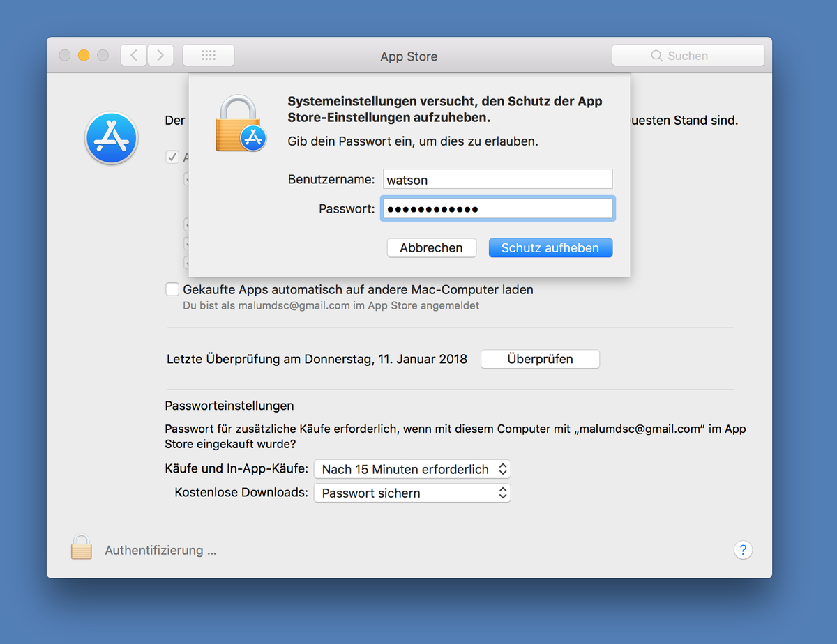The image size is (837, 644).
Task: Click the Passwort: label in the dialog
Action: click(347, 208)
